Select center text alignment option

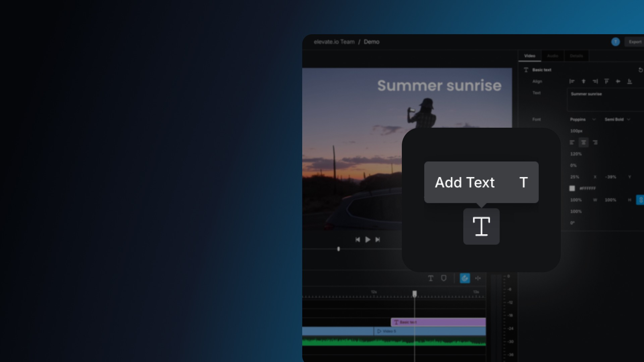584,142
